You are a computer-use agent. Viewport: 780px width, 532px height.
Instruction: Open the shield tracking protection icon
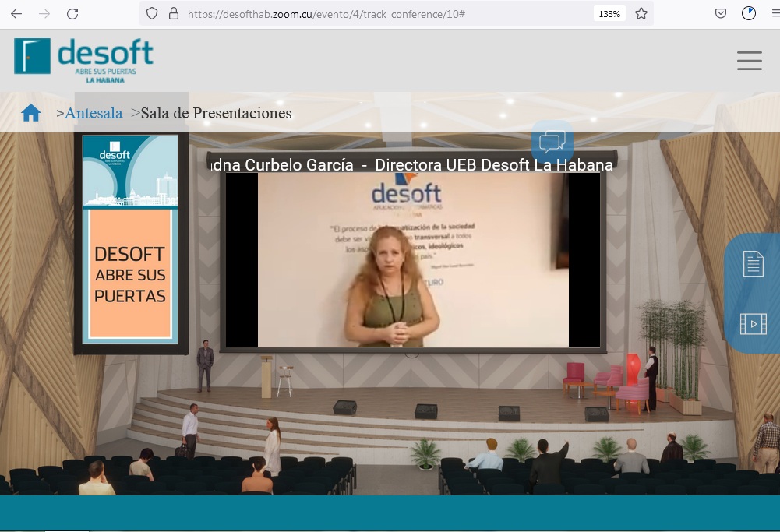tap(152, 14)
